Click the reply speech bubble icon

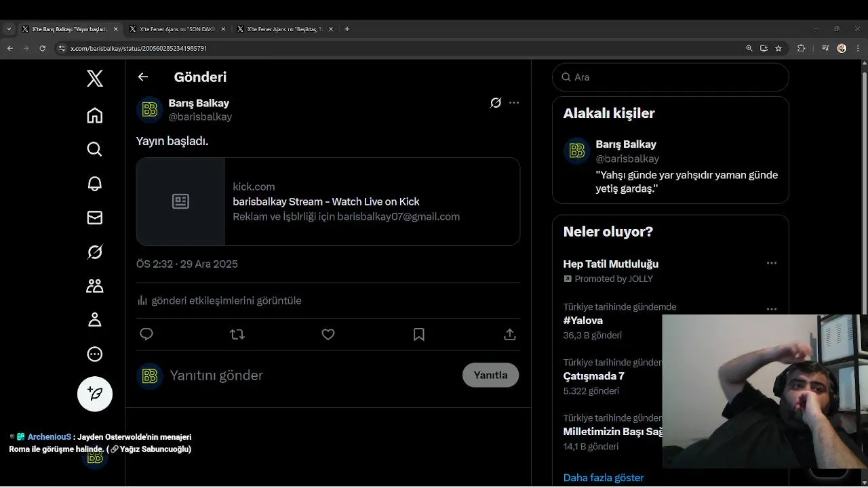point(146,334)
